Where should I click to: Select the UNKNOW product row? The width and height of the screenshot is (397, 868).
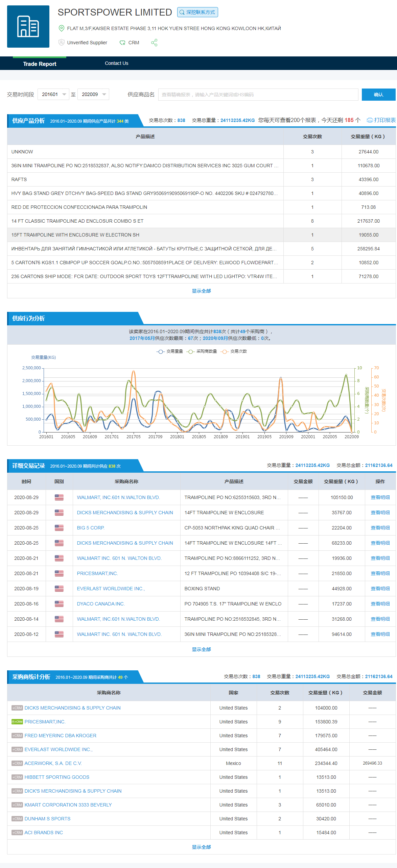tap(202, 152)
